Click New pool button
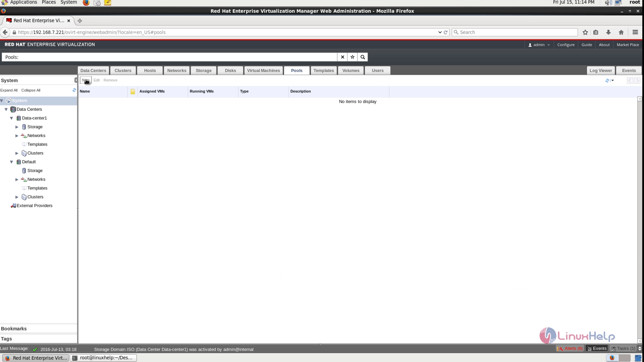 tap(86, 80)
